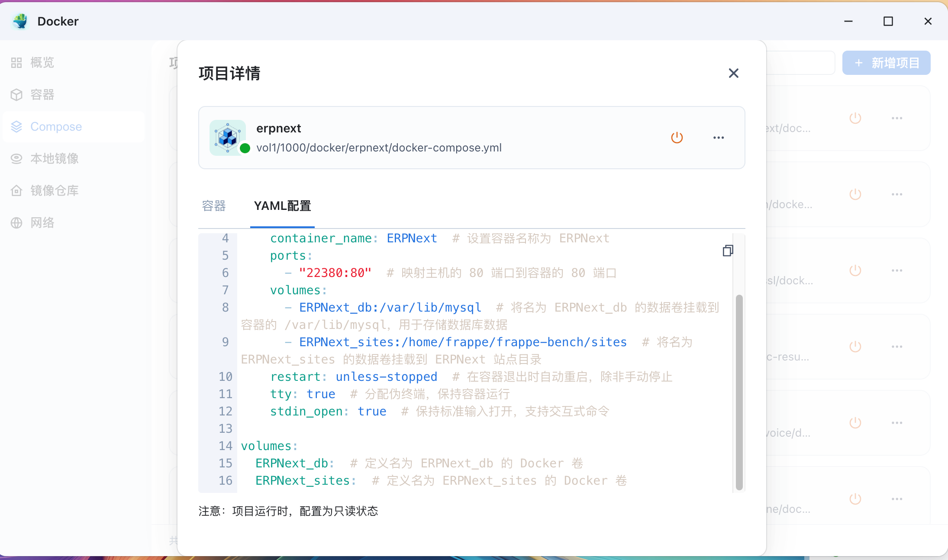Close the project details dialog
This screenshot has width=948, height=560.
pos(733,73)
